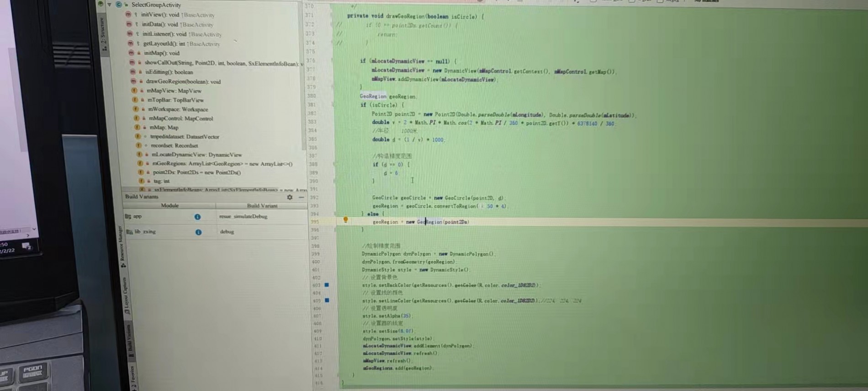Click field icon beside recordset
Image resolution: width=868 pixels, height=391 pixels.
click(x=138, y=145)
